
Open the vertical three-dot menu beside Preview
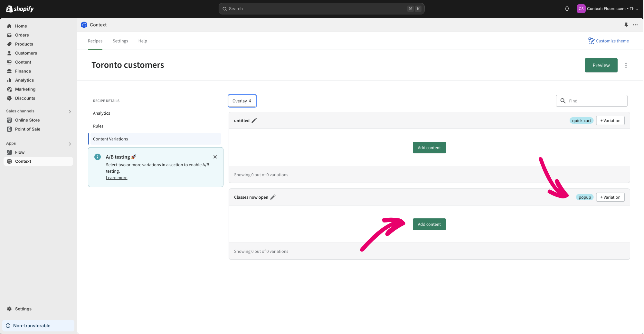tap(626, 65)
